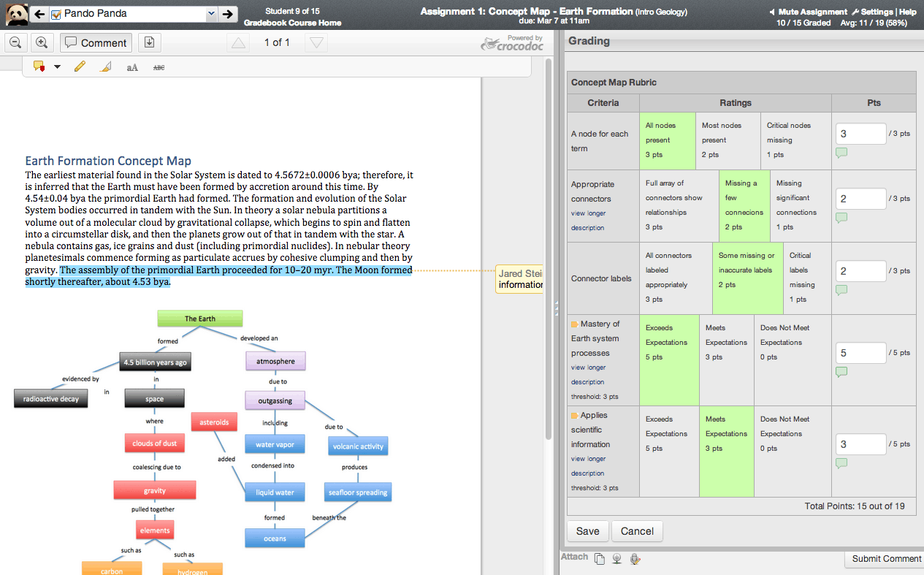Zoom out of the document
The width and height of the screenshot is (924, 575).
[x=15, y=42]
